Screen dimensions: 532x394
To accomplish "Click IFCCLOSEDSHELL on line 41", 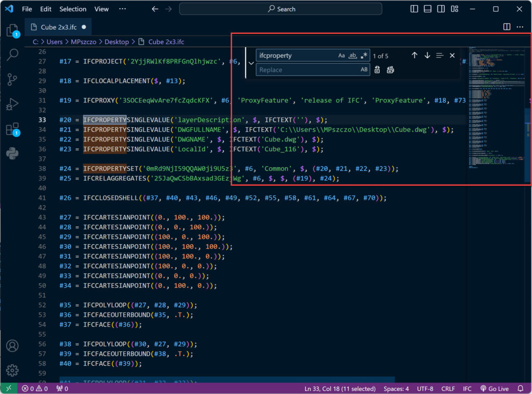I will click(x=111, y=198).
